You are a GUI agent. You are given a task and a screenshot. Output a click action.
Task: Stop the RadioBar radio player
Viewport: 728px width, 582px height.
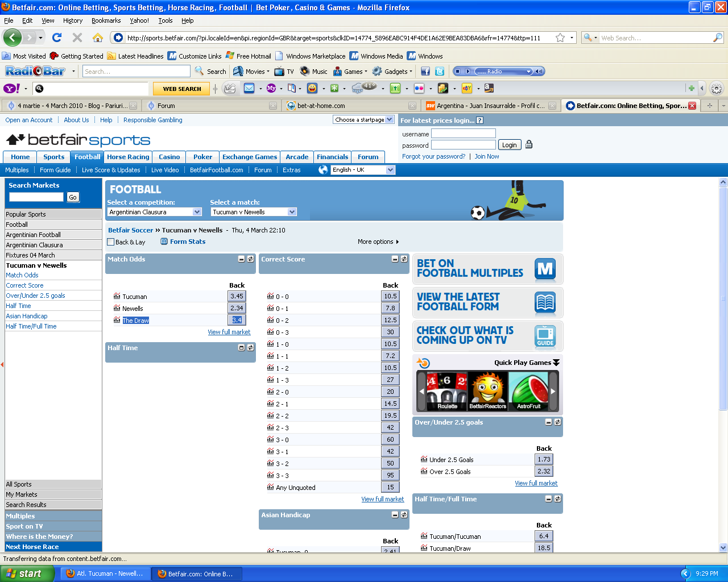(457, 72)
